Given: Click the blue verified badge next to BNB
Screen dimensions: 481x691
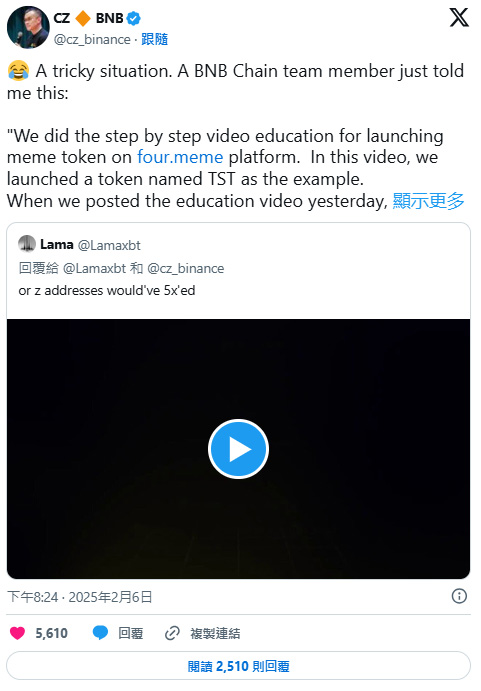Looking at the screenshot, I should (134, 18).
